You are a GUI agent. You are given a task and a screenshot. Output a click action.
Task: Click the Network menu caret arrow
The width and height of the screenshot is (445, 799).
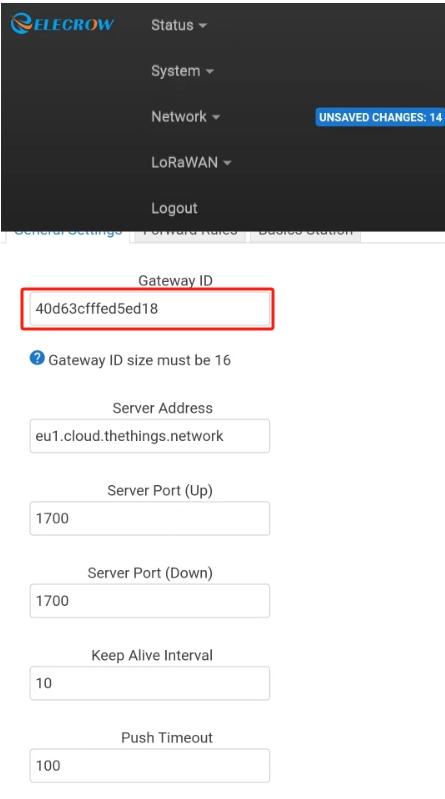[216, 117]
